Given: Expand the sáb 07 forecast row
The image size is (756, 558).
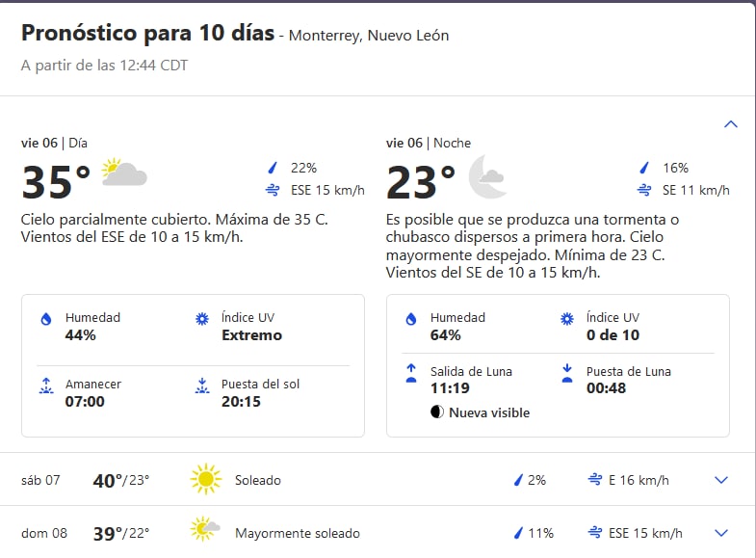Looking at the screenshot, I should point(721,480).
